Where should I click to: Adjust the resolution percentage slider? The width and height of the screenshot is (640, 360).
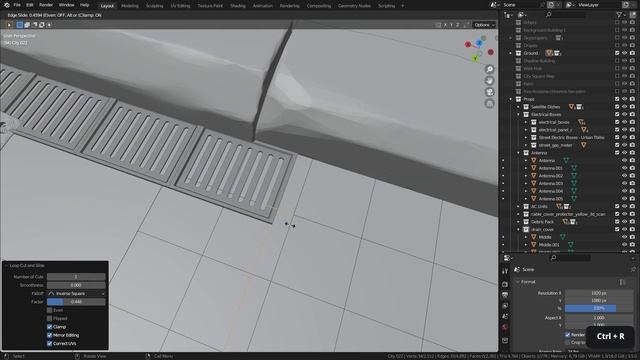(599, 309)
